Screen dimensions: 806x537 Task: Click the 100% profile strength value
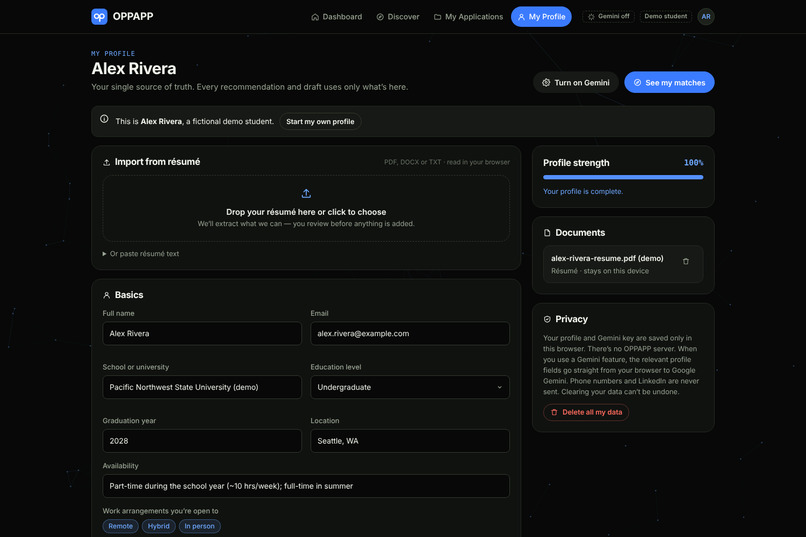pyautogui.click(x=693, y=163)
